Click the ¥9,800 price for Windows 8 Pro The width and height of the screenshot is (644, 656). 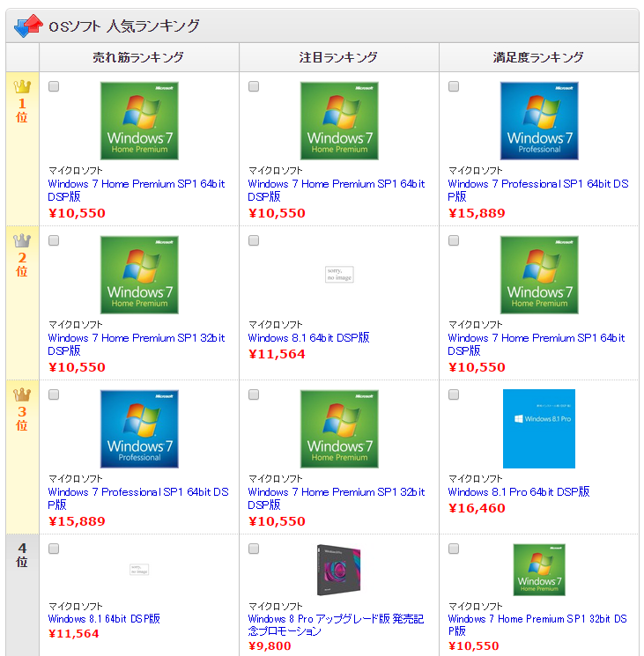tap(270, 645)
